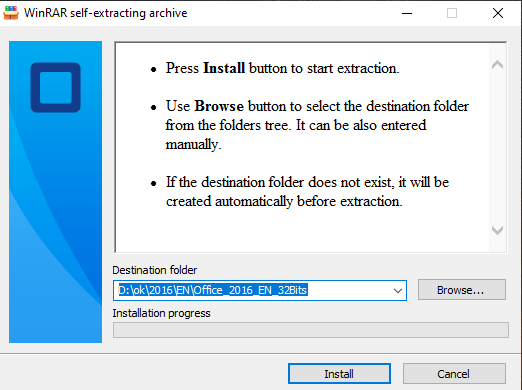
Task: Click the blue wave banner on the left
Action: (x=55, y=192)
